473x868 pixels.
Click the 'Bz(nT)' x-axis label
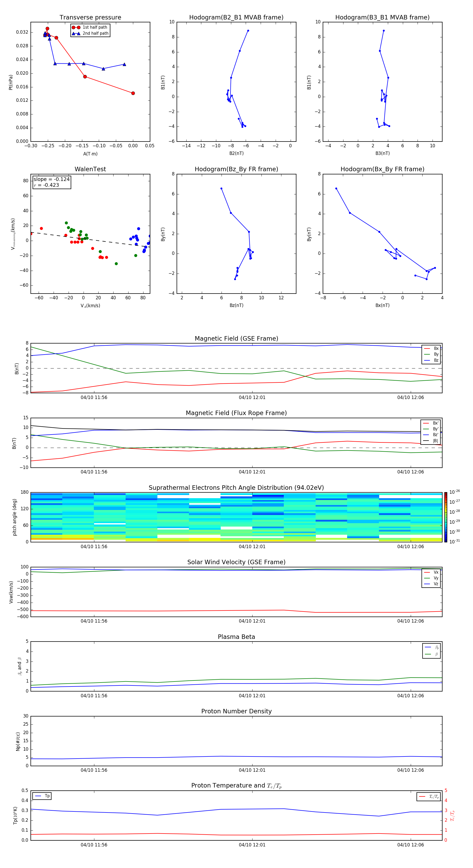click(236, 305)
